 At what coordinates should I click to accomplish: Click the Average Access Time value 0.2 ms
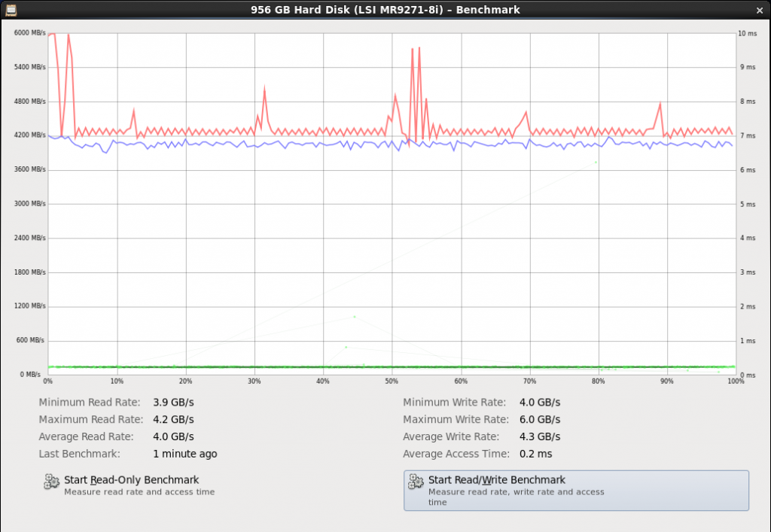click(x=535, y=454)
